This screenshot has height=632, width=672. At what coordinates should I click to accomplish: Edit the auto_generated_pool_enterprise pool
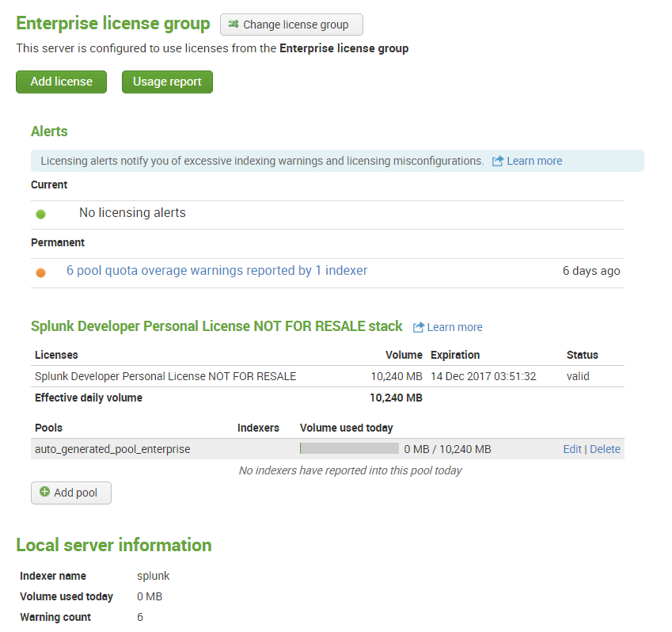click(x=572, y=448)
